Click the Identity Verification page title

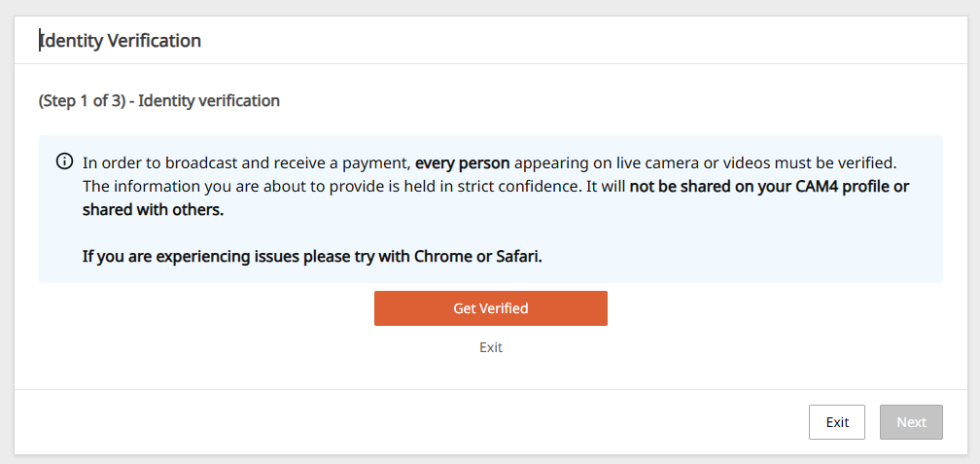(x=121, y=40)
